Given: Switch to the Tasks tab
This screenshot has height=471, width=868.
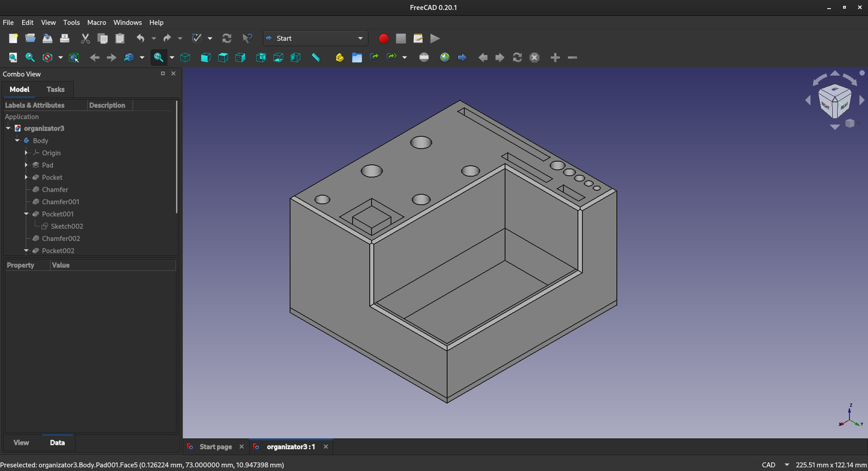Looking at the screenshot, I should [55, 89].
